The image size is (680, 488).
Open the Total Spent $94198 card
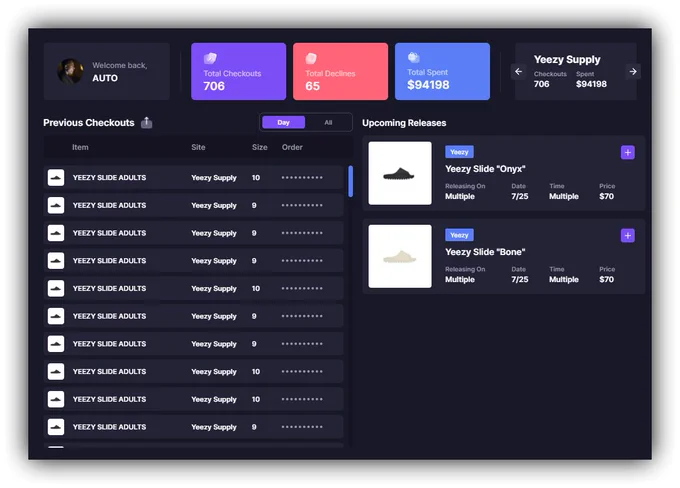point(442,72)
